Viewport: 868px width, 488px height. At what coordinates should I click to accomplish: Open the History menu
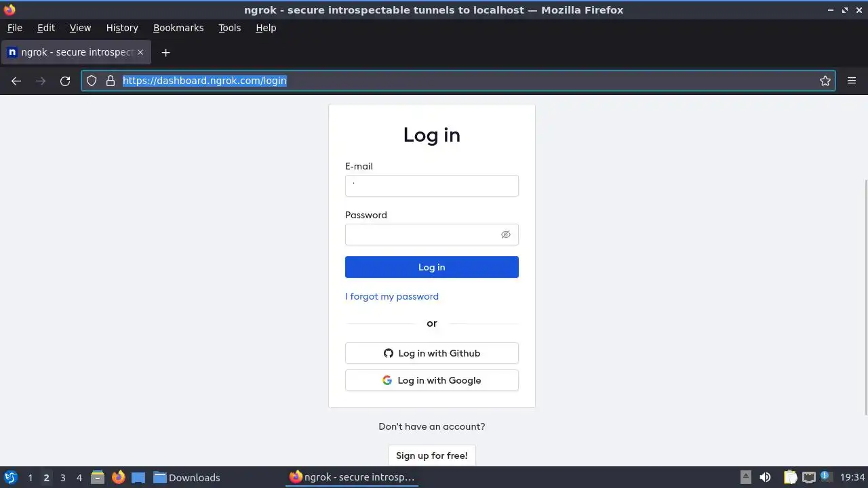click(x=122, y=28)
